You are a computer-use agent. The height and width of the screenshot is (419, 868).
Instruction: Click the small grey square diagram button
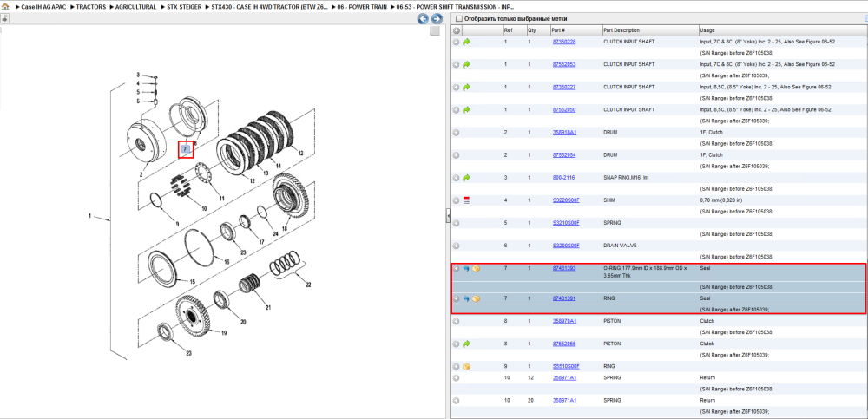click(435, 31)
